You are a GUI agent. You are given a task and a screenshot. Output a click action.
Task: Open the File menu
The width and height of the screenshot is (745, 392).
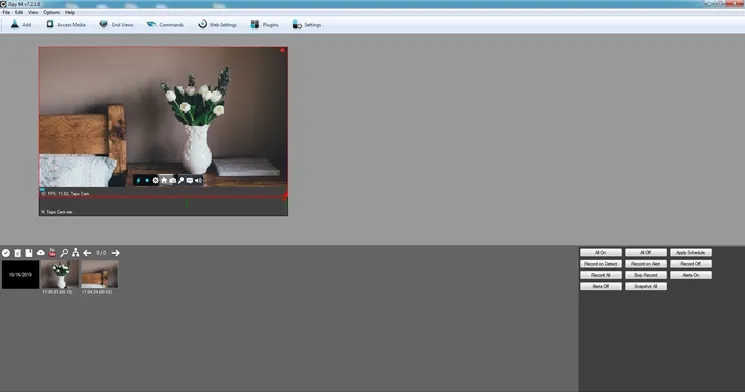[x=6, y=12]
